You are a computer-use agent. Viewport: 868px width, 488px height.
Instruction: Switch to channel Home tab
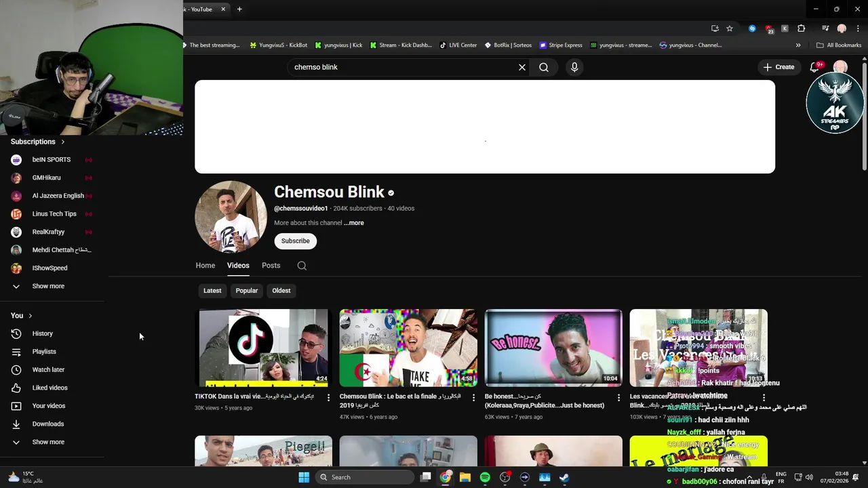(x=205, y=266)
